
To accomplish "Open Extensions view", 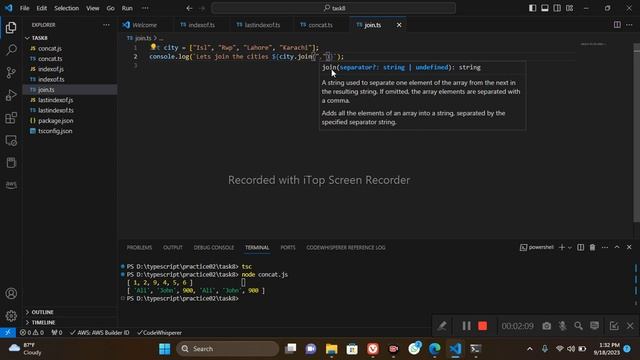I will (x=11, y=118).
